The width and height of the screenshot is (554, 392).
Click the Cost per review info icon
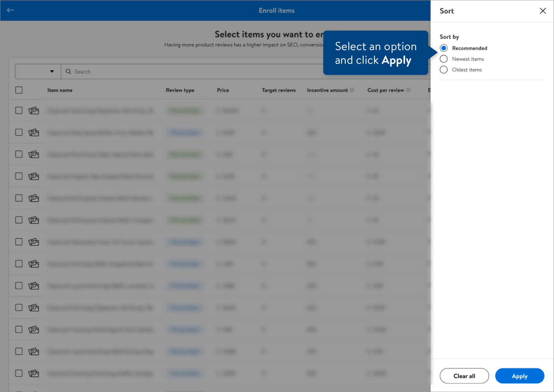(408, 90)
